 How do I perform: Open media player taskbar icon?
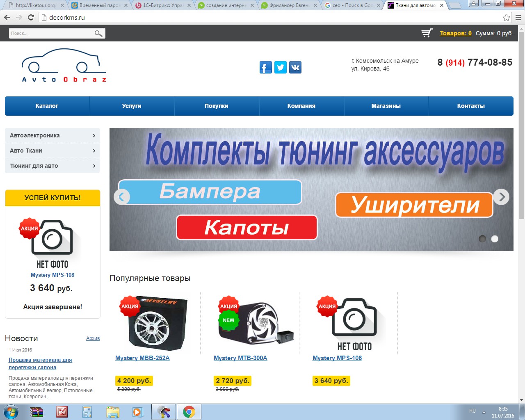[x=137, y=412]
